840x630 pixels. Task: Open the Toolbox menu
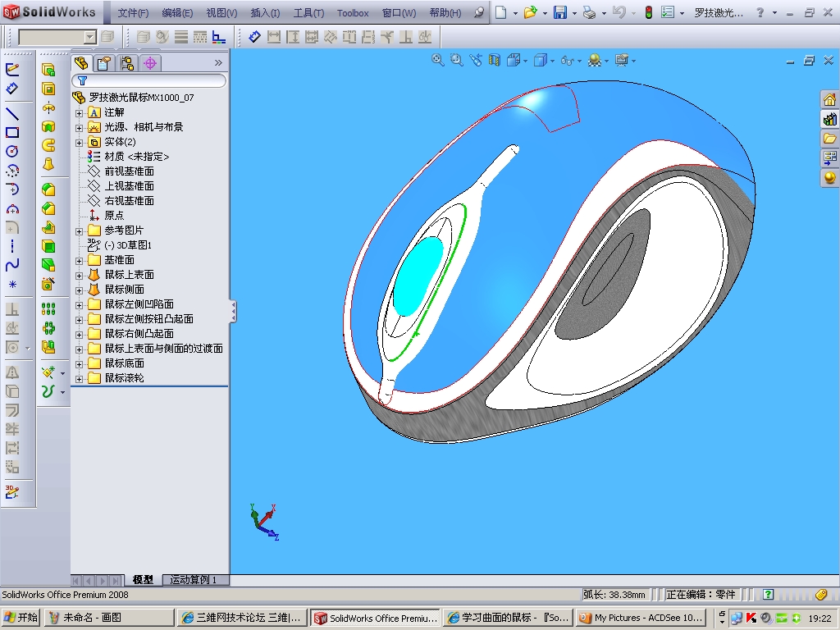pos(353,13)
